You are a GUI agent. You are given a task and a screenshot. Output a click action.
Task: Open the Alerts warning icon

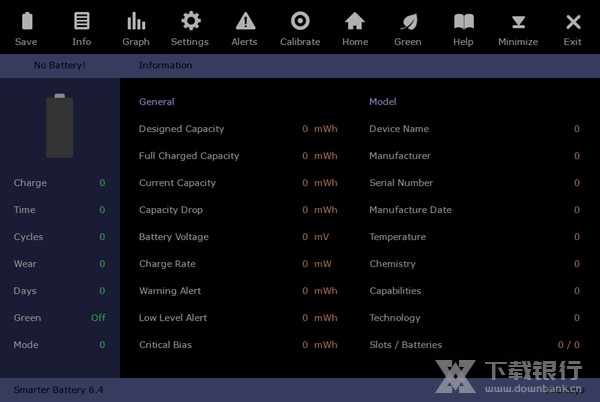pyautogui.click(x=244, y=22)
